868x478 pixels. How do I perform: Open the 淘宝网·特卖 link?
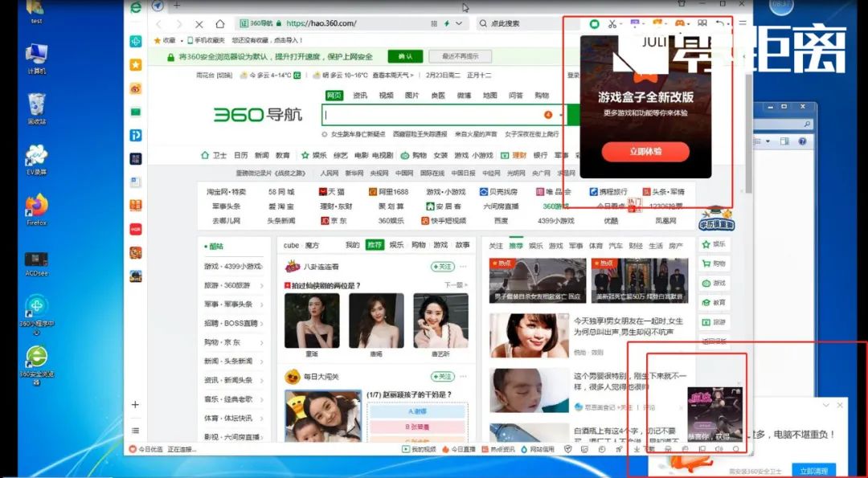pos(227,191)
